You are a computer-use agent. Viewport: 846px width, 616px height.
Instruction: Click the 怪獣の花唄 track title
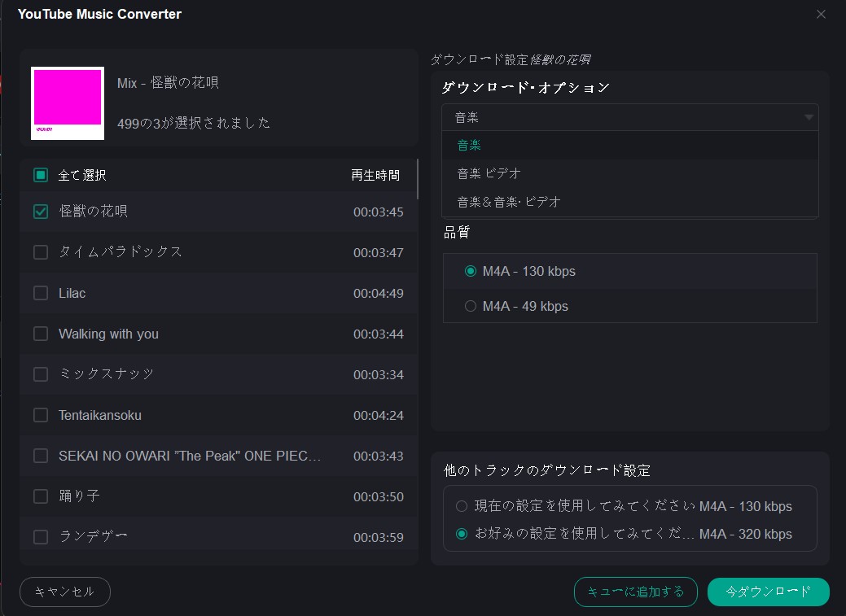click(x=93, y=211)
